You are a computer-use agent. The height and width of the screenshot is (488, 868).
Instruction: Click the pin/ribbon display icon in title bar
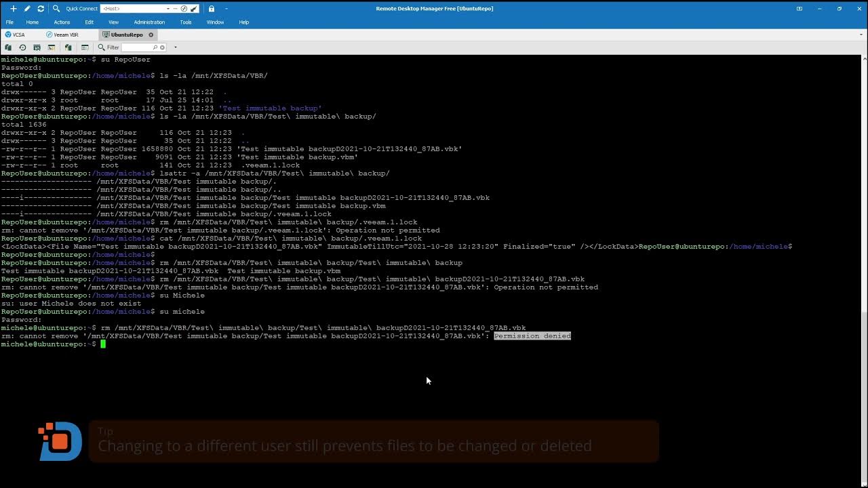pyautogui.click(x=800, y=9)
